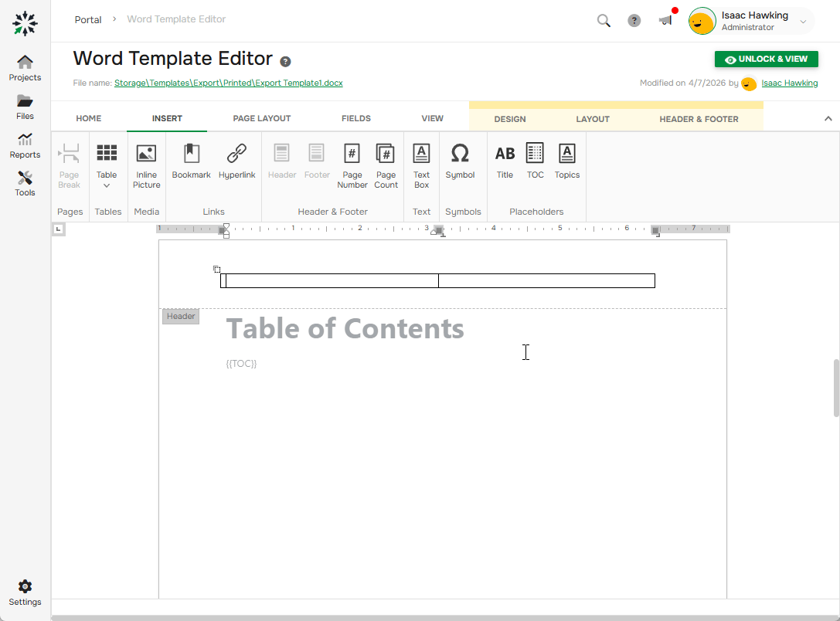This screenshot has width=840, height=621.
Task: Open the FIELDS ribbon tab
Action: tap(356, 118)
